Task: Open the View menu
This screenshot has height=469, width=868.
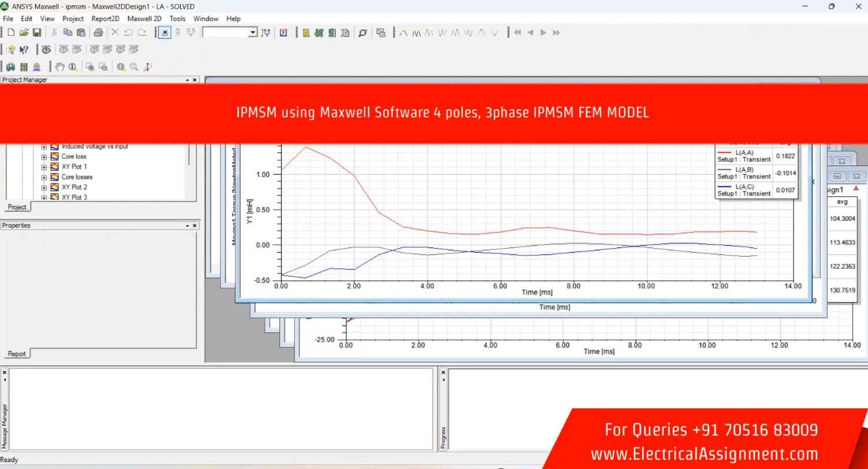Action: pyautogui.click(x=47, y=18)
